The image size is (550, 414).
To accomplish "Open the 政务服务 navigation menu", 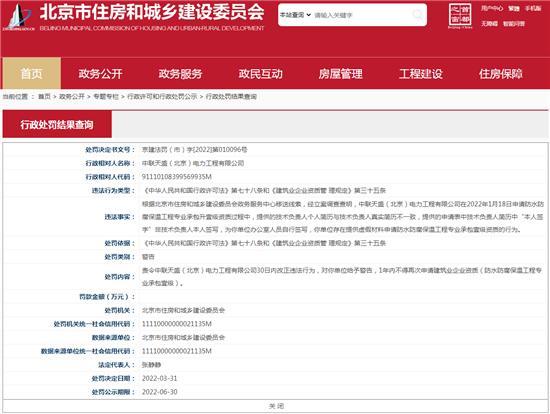I will click(180, 74).
